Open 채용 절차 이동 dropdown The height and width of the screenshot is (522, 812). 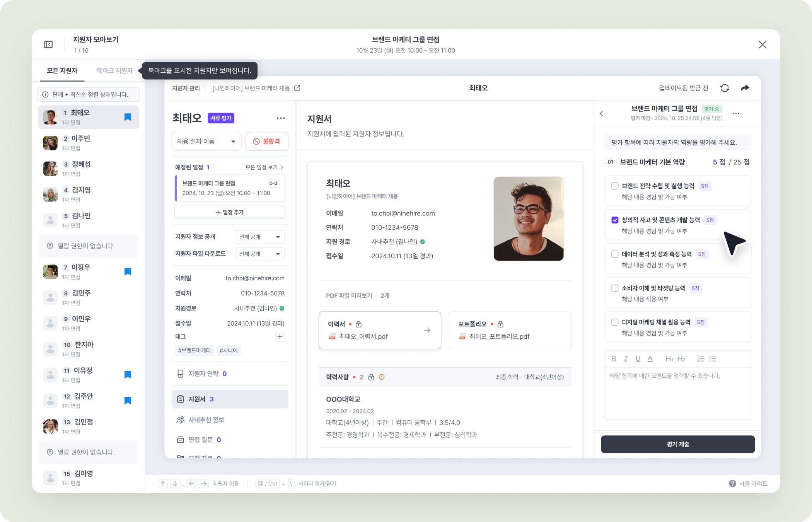[206, 142]
